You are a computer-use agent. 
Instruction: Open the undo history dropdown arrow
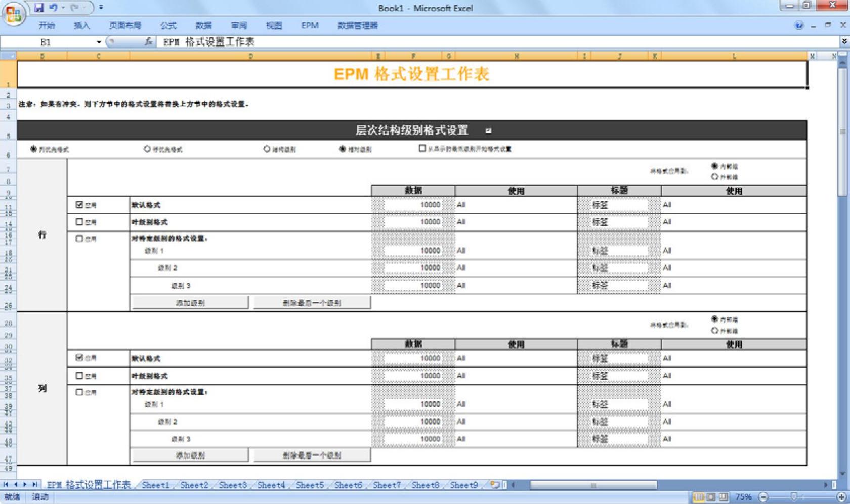tap(63, 8)
